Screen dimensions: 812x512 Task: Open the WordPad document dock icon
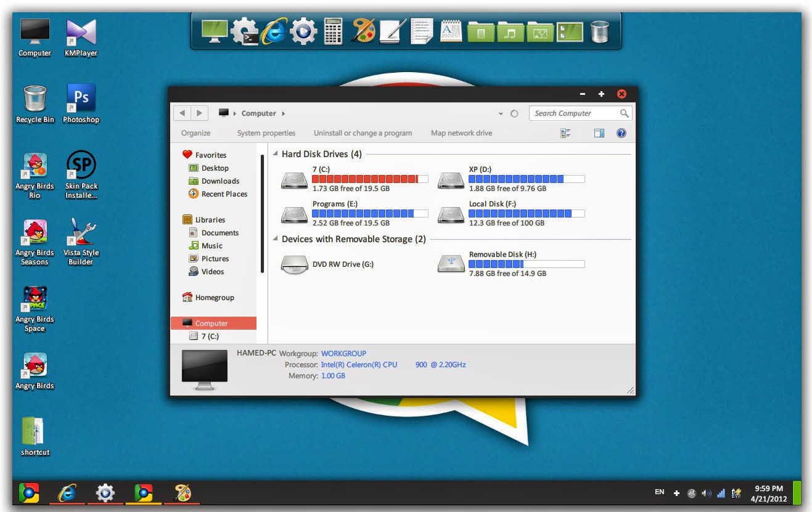451,31
